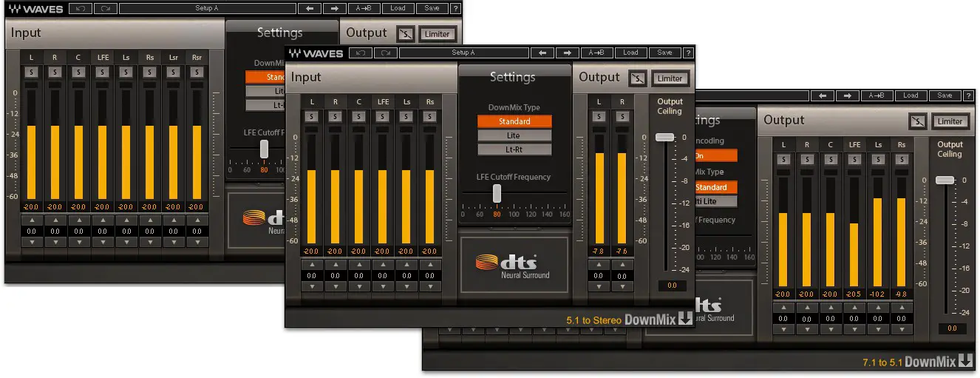The width and height of the screenshot is (980, 378).
Task: Increase output R trim in 5.1 to Stereo window
Action: point(622,265)
